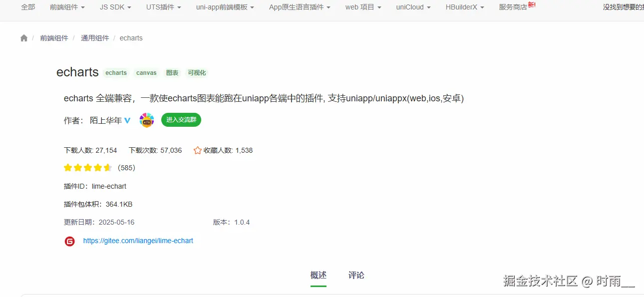
Task: Click the author verified badge icon
Action: tap(127, 120)
